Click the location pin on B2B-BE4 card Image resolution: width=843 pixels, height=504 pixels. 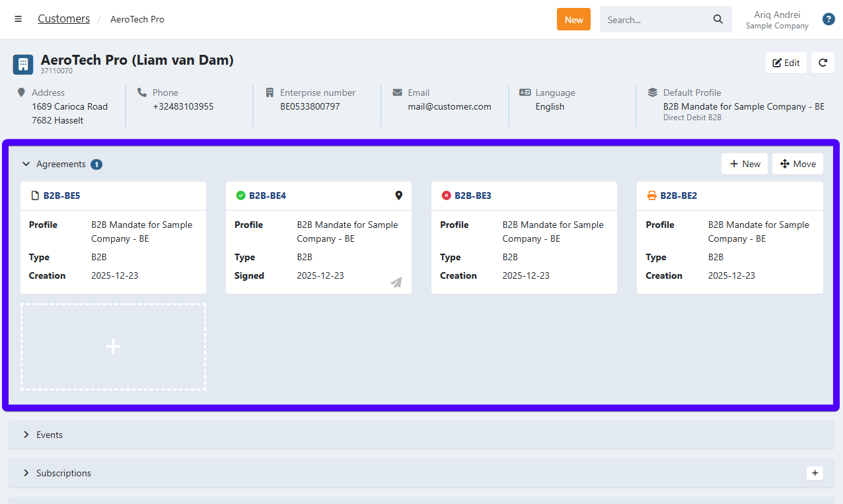[x=398, y=196]
